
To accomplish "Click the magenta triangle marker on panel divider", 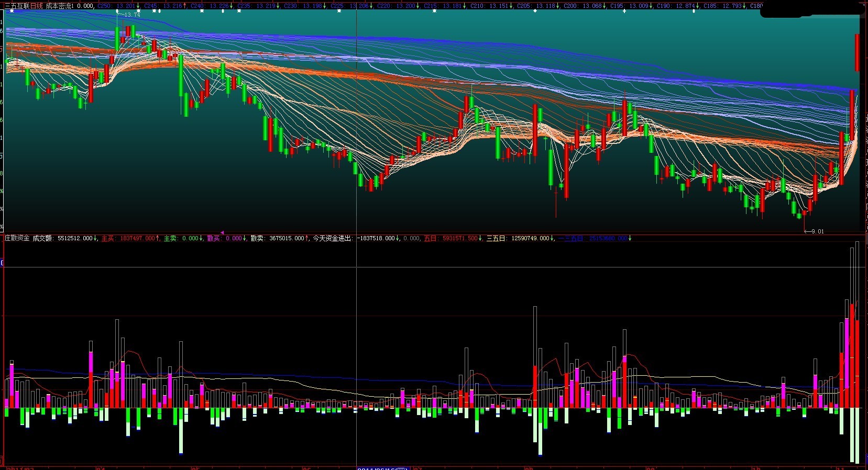I will 222,232.
